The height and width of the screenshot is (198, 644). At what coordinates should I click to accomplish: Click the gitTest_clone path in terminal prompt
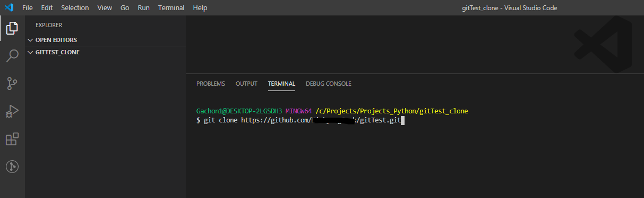coord(392,111)
